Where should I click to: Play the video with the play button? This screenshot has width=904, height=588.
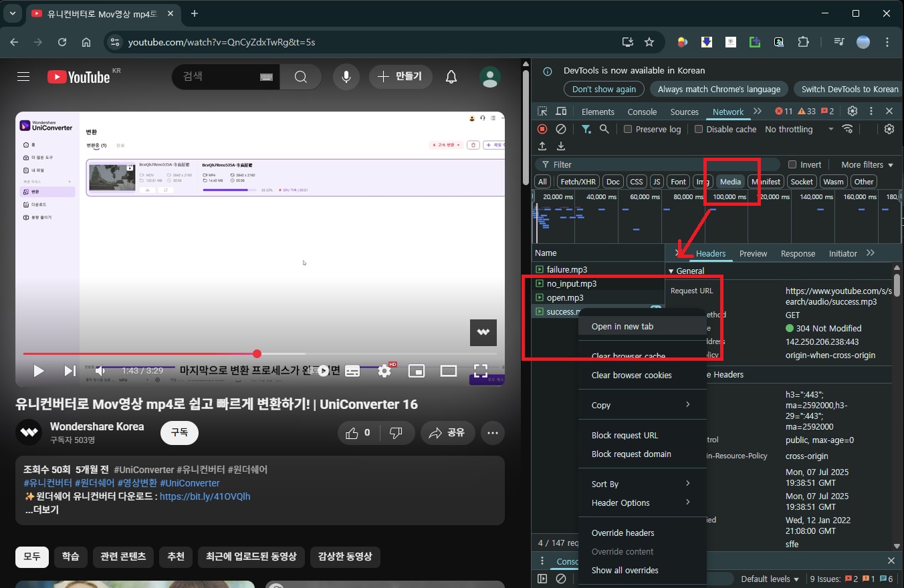39,371
